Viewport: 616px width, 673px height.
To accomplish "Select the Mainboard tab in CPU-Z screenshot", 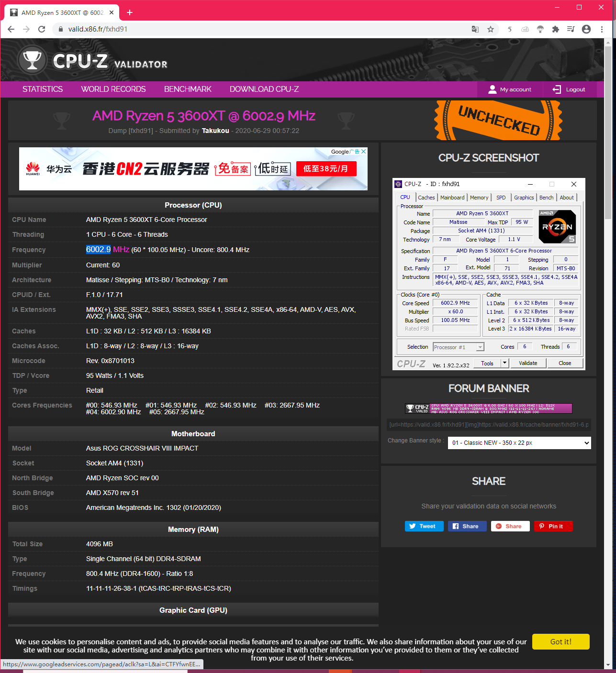I will point(452,198).
